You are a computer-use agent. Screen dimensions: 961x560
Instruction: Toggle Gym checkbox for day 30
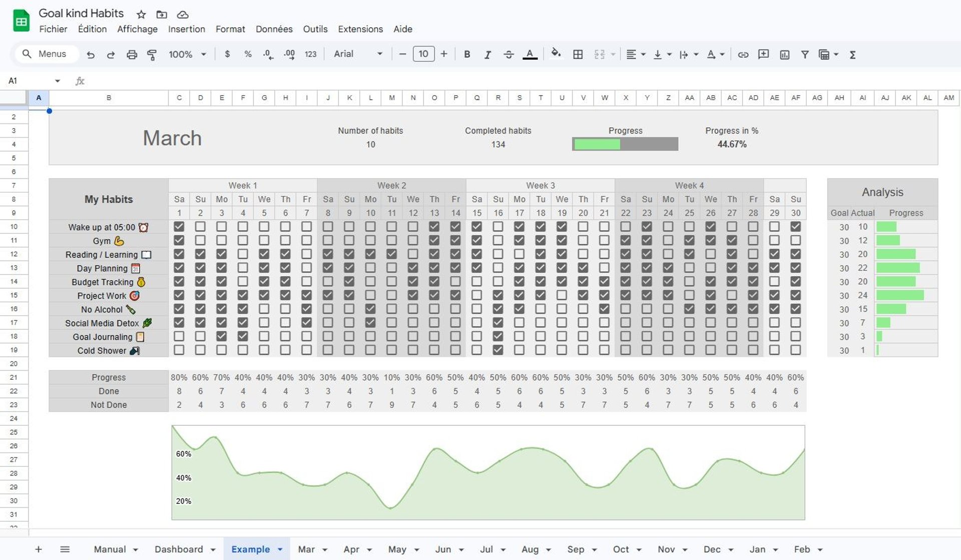[795, 240]
